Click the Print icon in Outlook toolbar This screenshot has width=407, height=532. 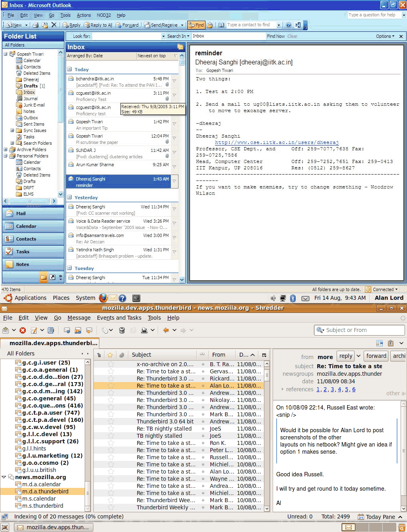pos(36,25)
